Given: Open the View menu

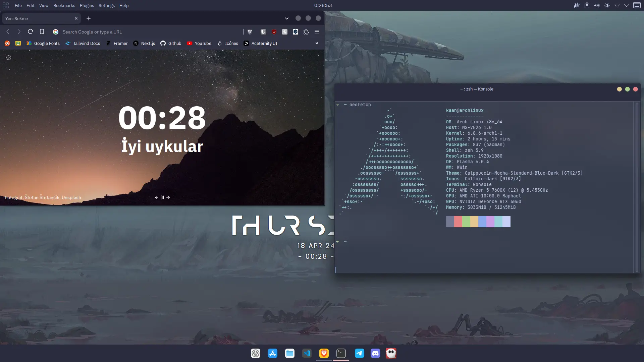Looking at the screenshot, I should tap(44, 5).
